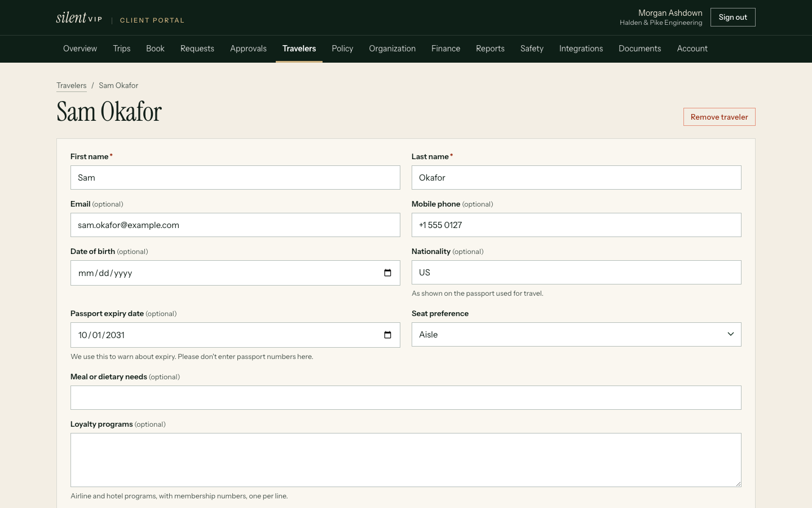Viewport: 812px width, 508px height.
Task: Open the Approvals tab
Action: (x=248, y=49)
